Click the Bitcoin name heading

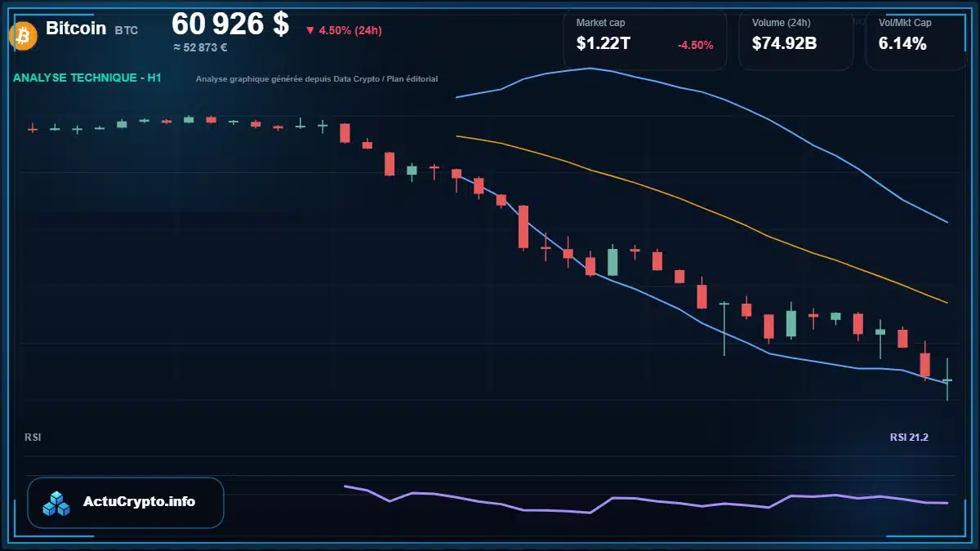(76, 28)
